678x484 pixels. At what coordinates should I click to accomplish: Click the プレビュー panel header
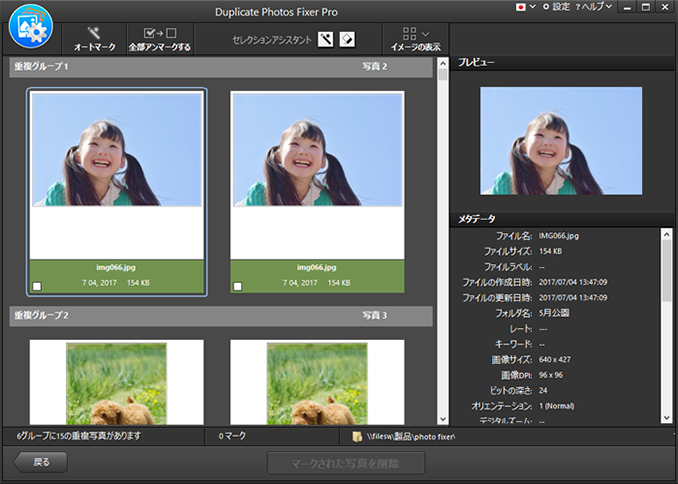coord(562,63)
